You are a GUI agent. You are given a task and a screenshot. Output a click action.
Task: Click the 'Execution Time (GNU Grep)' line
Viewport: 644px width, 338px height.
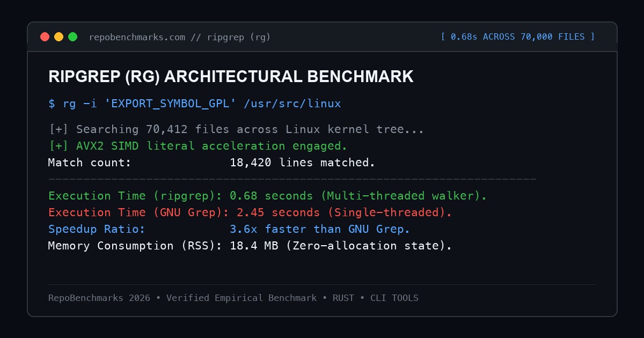[x=250, y=212]
